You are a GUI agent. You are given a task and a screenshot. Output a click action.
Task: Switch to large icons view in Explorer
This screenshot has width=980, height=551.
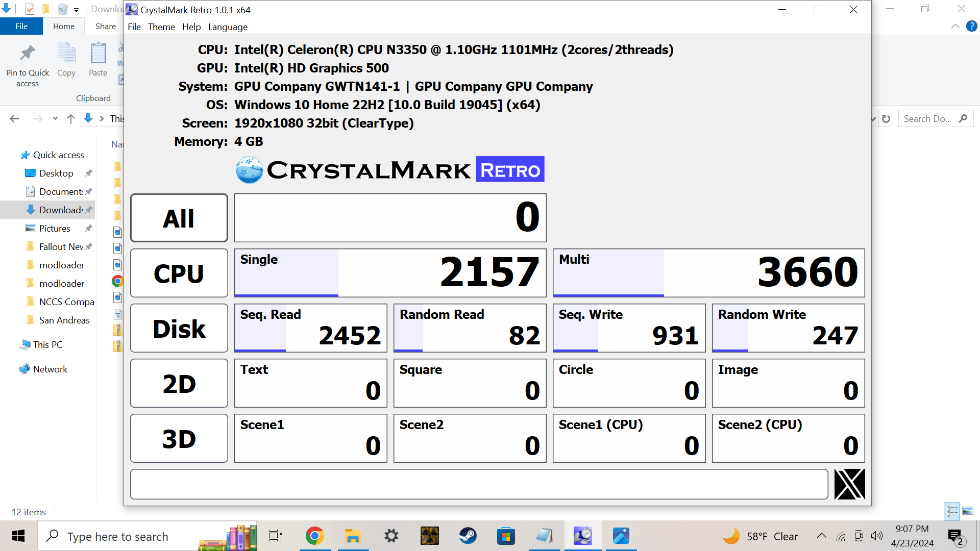click(x=968, y=511)
